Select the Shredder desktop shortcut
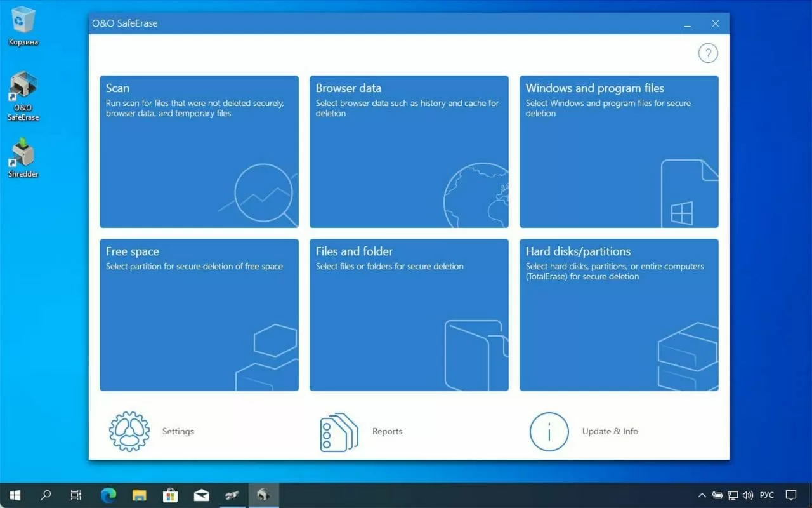The width and height of the screenshot is (812, 508). pyautogui.click(x=23, y=158)
